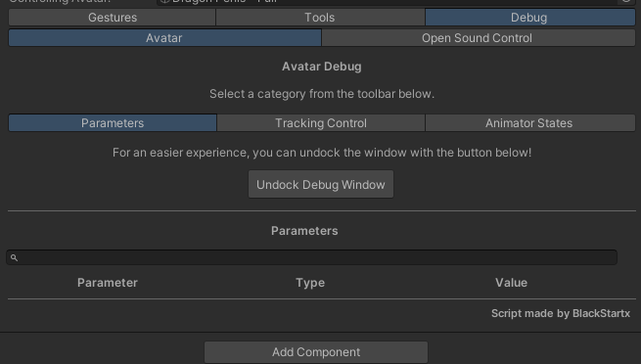Click the Add Component button
The width and height of the screenshot is (641, 364).
pos(316,352)
